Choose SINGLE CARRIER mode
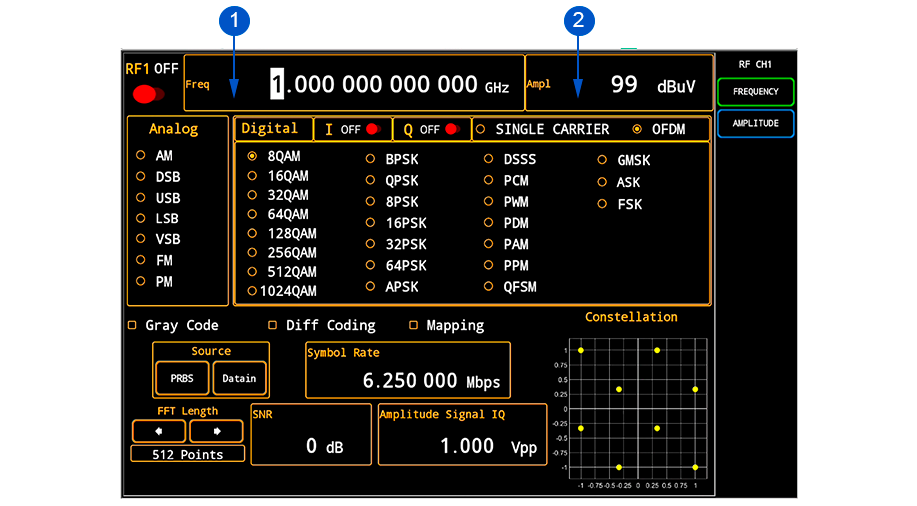Screen dimensions: 917x506 (480, 129)
